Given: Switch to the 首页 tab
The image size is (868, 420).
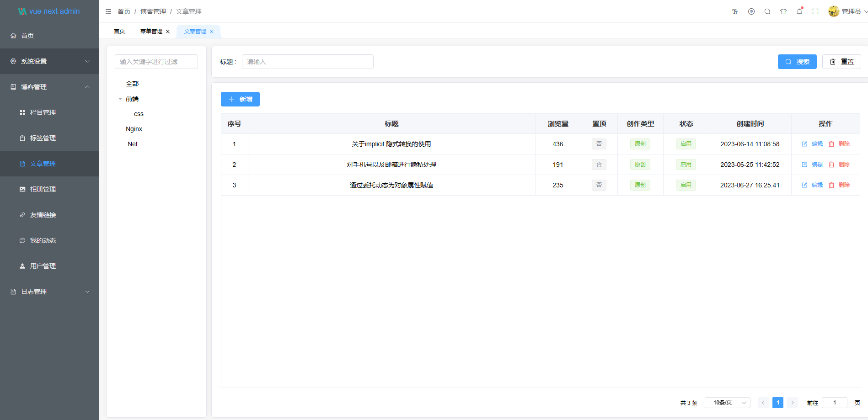Looking at the screenshot, I should point(119,32).
